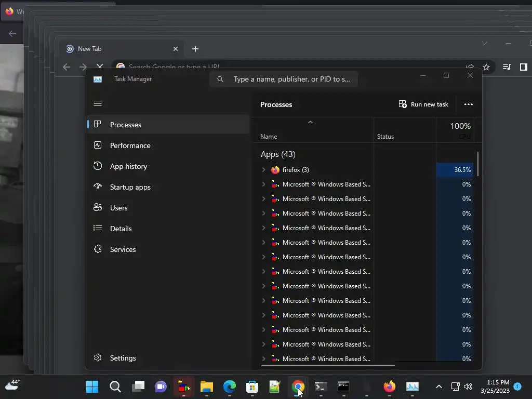Image resolution: width=532 pixels, height=399 pixels.
Task: Open the Task Manager hamburger navigation menu
Action: tap(98, 103)
